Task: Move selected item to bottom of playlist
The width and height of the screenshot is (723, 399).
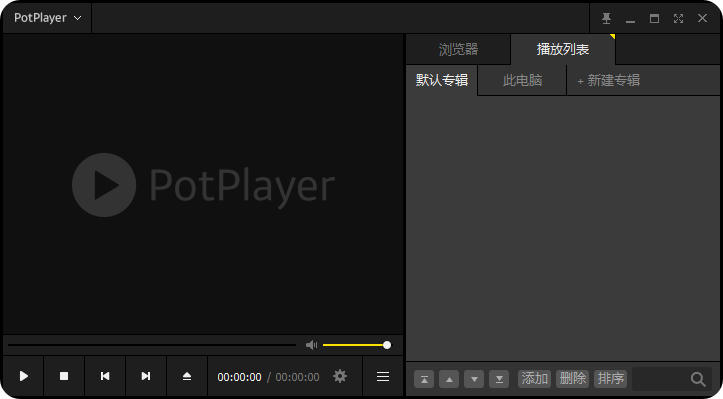Action: [x=499, y=379]
